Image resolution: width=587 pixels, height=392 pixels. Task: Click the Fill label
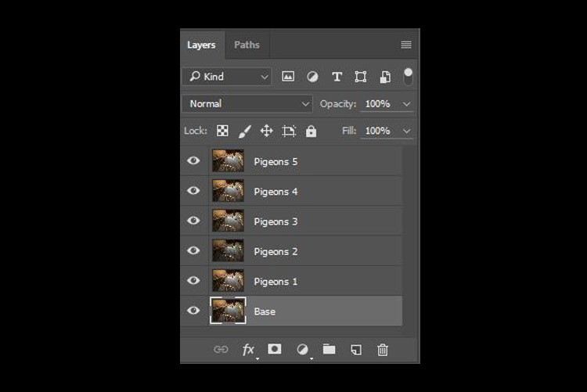click(x=349, y=131)
